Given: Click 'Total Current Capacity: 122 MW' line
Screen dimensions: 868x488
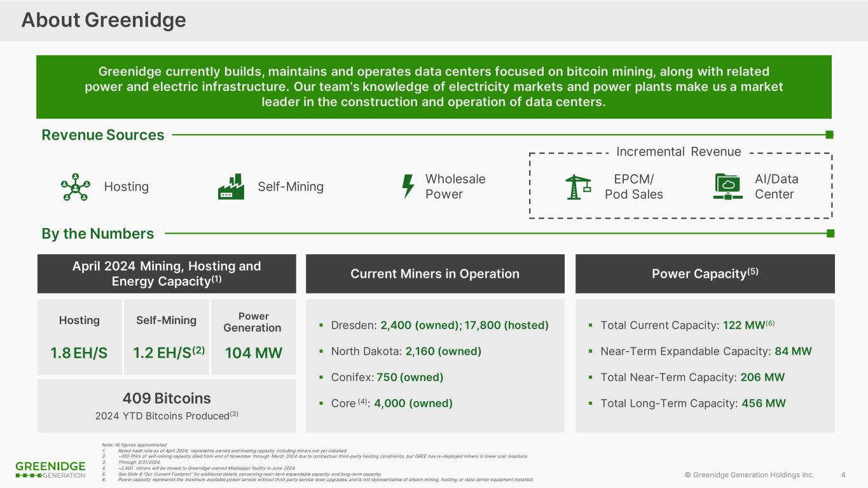Looking at the screenshot, I should [682, 326].
